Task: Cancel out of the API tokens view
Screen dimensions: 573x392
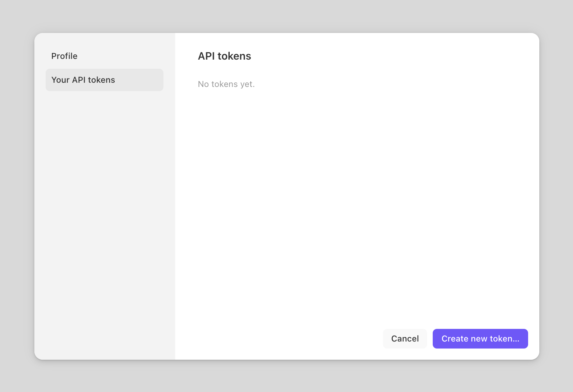Action: point(405,338)
